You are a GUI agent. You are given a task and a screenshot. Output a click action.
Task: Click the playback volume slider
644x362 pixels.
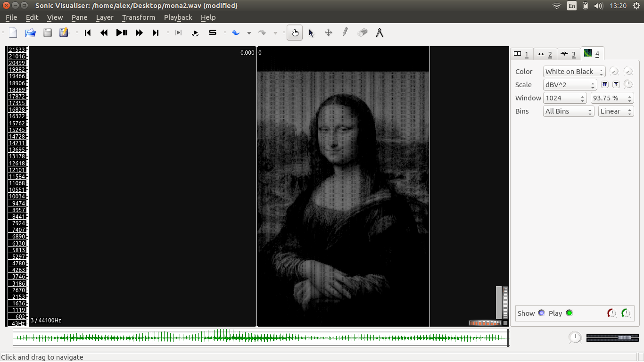click(612, 337)
